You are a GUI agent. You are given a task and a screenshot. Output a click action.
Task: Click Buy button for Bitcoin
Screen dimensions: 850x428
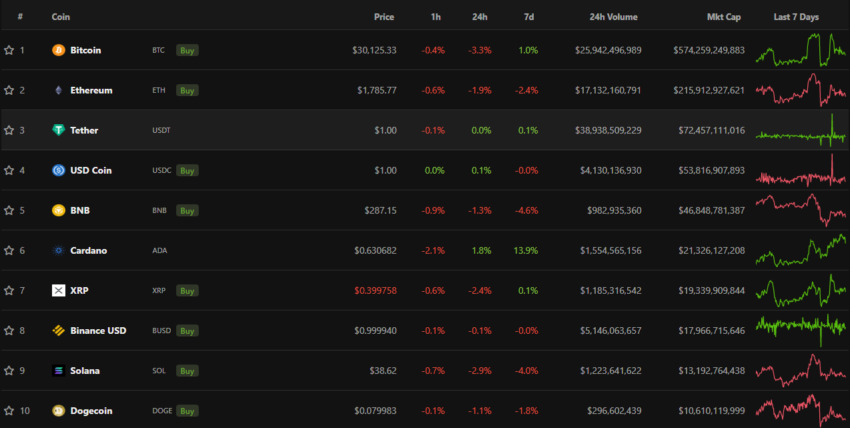tap(187, 50)
